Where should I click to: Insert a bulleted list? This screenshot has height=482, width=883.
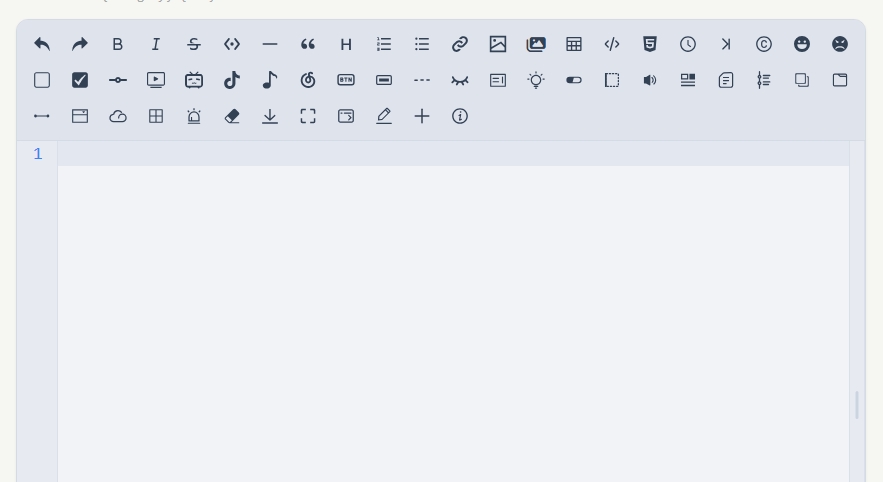pos(422,44)
